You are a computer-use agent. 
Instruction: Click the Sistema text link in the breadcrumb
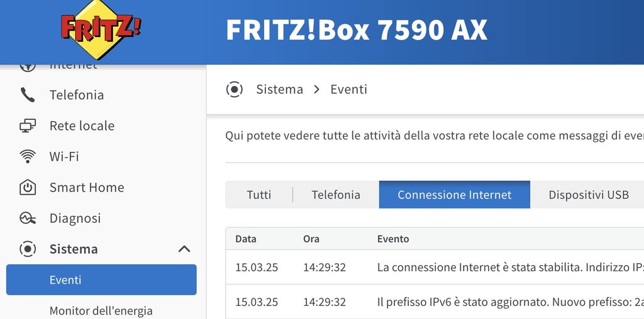(x=279, y=89)
